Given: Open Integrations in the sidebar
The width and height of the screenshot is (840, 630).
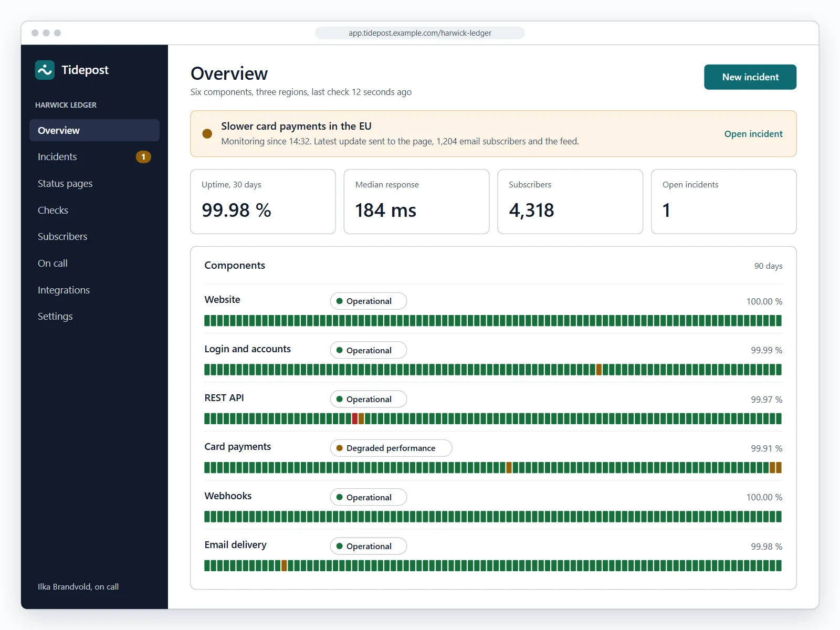Looking at the screenshot, I should [94, 290].
